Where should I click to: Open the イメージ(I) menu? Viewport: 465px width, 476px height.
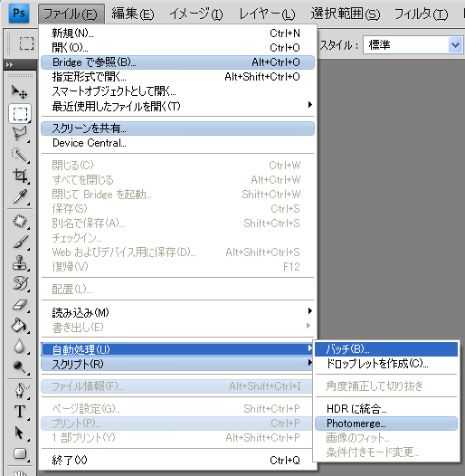196,14
